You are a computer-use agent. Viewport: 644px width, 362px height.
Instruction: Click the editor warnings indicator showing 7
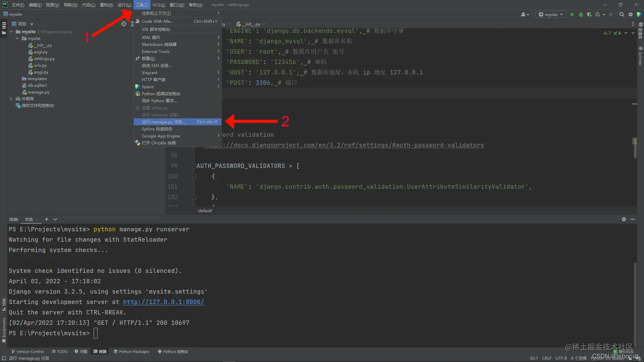coord(607,32)
